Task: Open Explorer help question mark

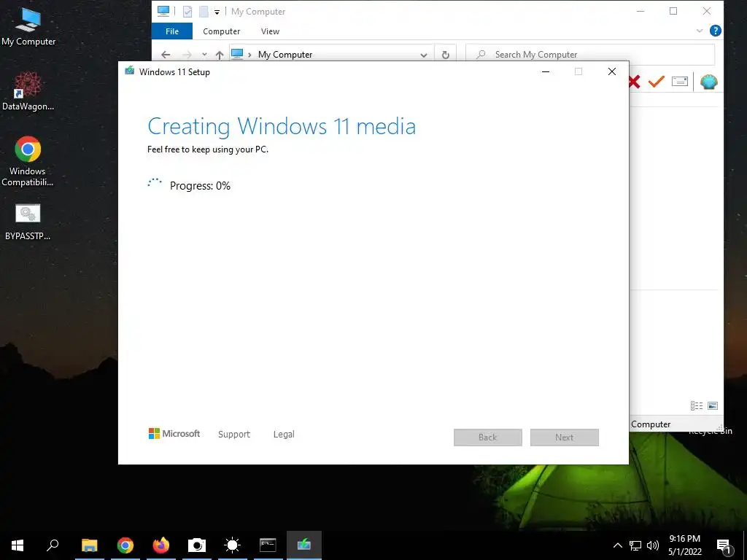Action: [x=715, y=31]
